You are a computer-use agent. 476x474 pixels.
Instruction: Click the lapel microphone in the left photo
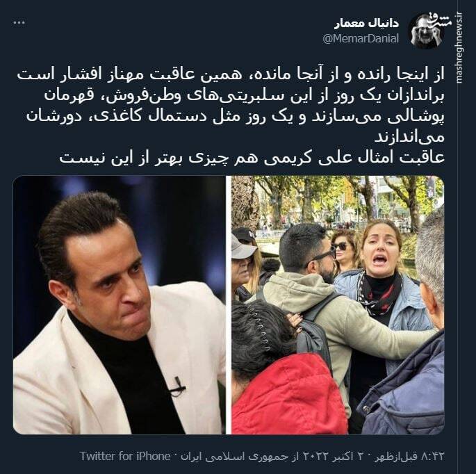[178, 386]
